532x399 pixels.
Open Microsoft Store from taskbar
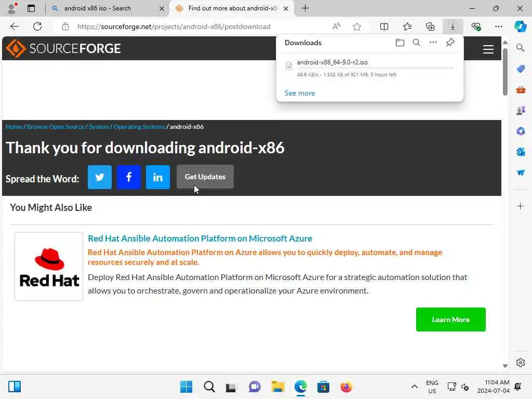[x=323, y=387]
